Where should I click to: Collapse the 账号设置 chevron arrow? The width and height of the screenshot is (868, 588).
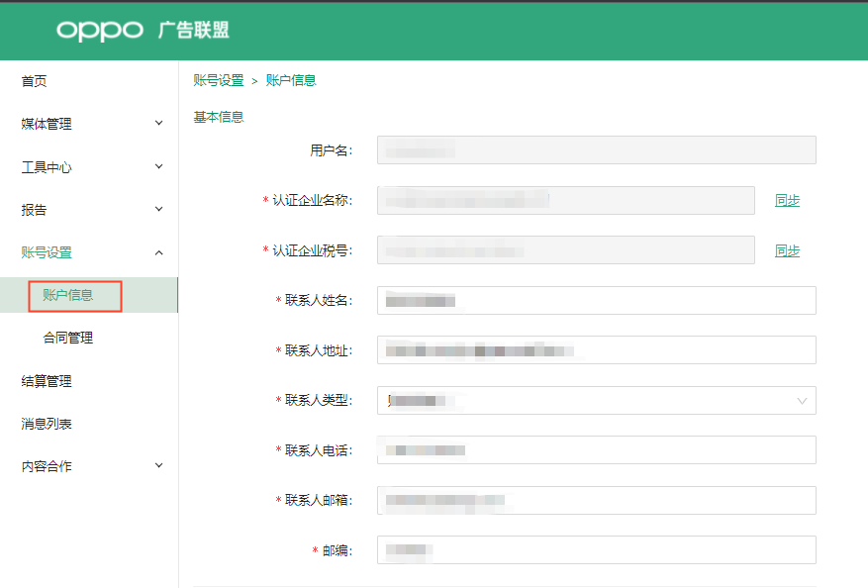(158, 252)
